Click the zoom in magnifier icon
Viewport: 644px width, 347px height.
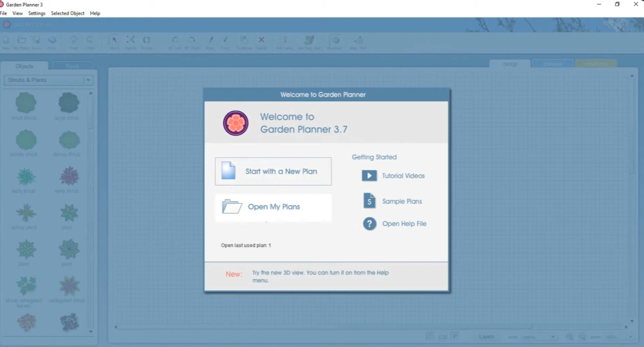tap(570, 337)
